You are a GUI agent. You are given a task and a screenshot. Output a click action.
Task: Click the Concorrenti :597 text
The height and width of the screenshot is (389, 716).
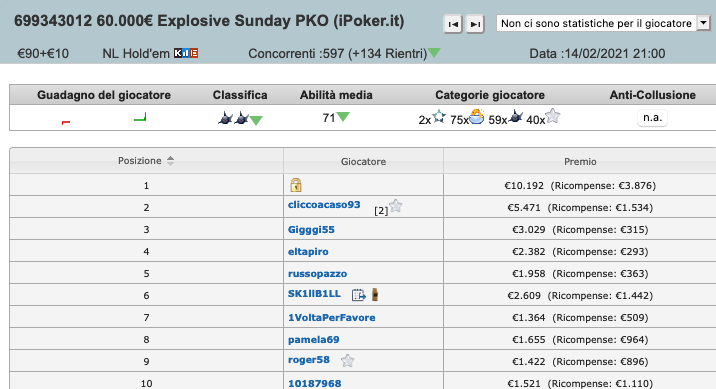(296, 54)
